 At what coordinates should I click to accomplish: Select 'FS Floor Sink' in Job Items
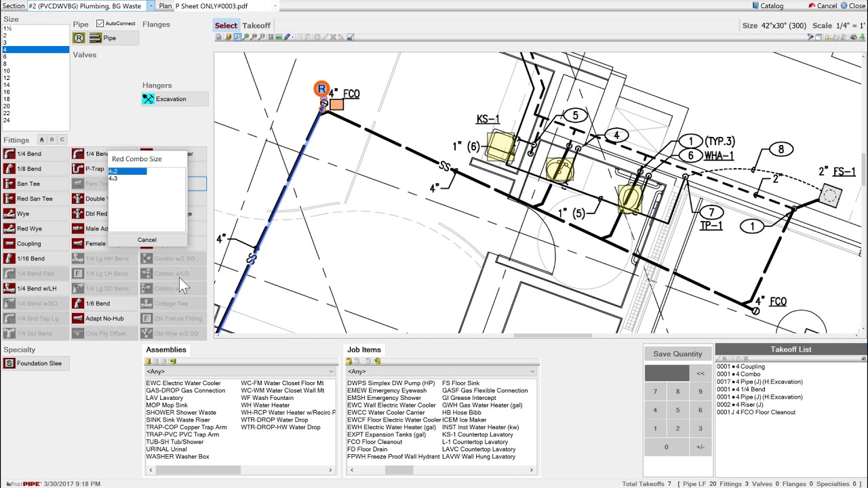460,383
